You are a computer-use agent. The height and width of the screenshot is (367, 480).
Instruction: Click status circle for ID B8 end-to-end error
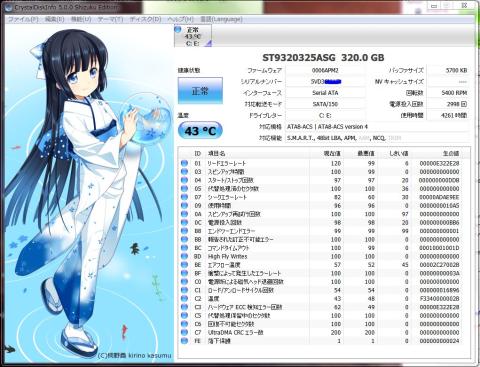184,231
